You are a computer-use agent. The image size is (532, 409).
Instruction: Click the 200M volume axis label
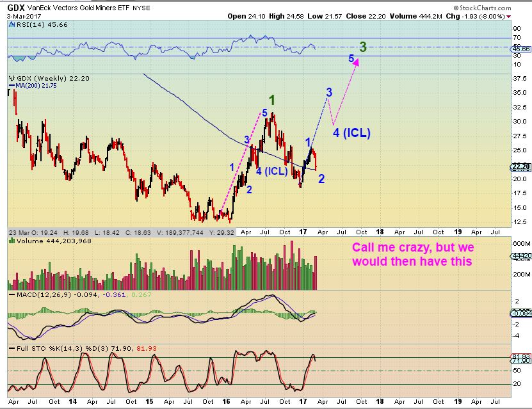(521, 274)
